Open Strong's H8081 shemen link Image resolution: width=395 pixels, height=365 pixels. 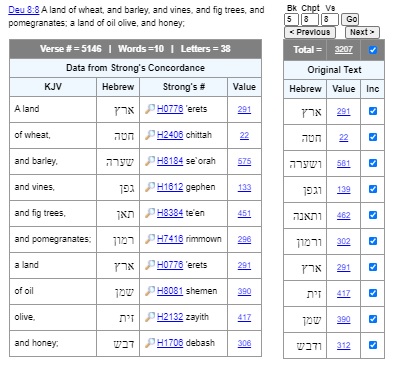(x=170, y=291)
